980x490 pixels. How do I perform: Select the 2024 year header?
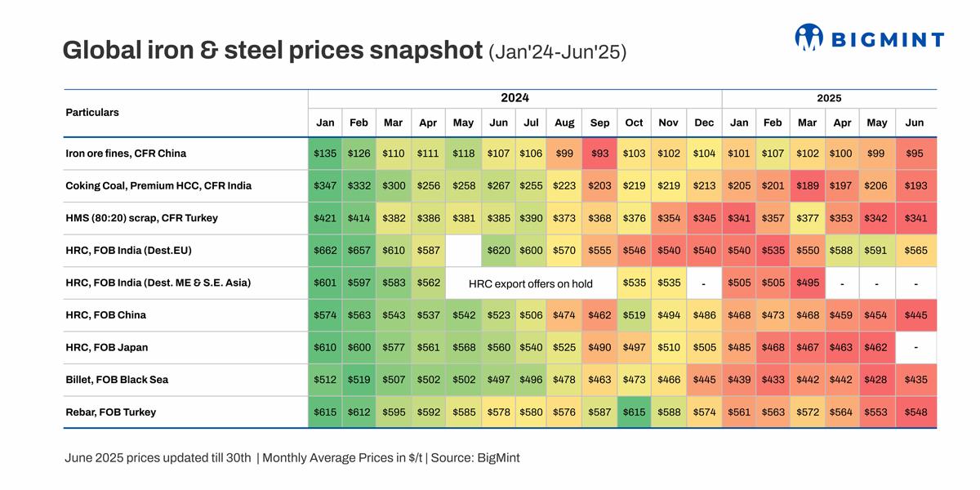point(514,98)
